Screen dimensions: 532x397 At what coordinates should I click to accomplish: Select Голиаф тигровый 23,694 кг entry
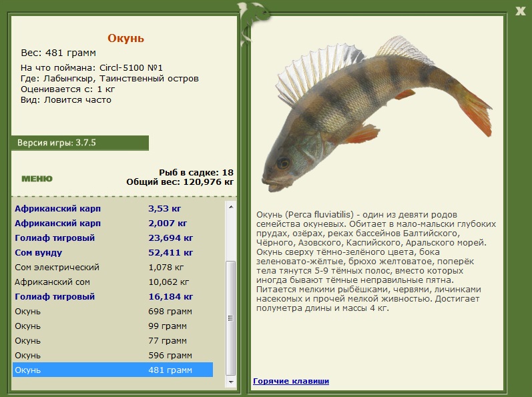(x=113, y=238)
